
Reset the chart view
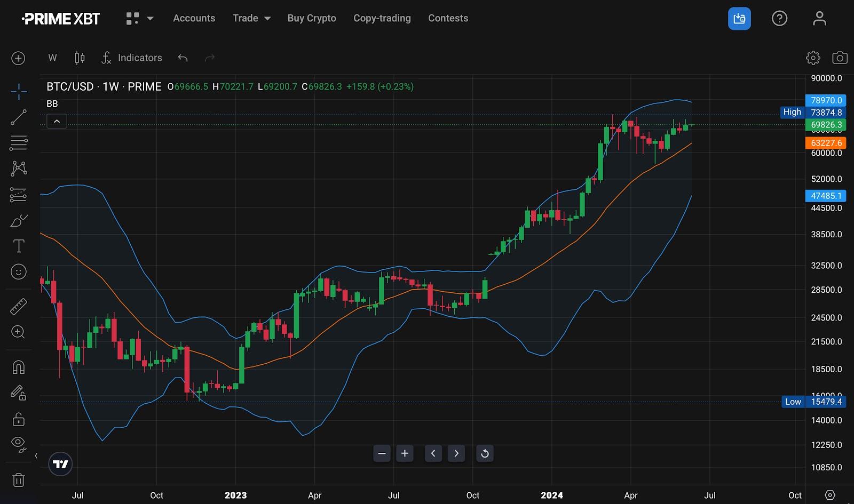coord(485,453)
